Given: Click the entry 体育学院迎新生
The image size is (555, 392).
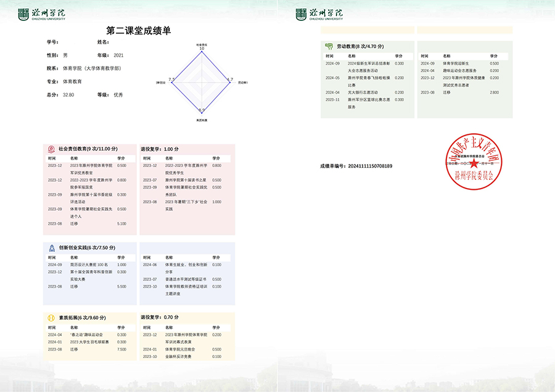Looking at the screenshot, I should point(456,63).
